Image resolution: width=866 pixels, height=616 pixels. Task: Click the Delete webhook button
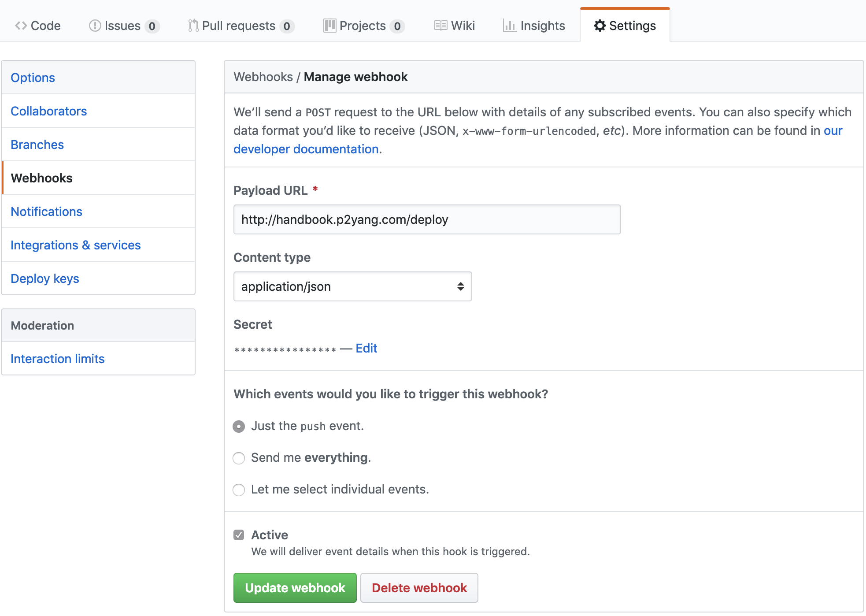(x=419, y=588)
